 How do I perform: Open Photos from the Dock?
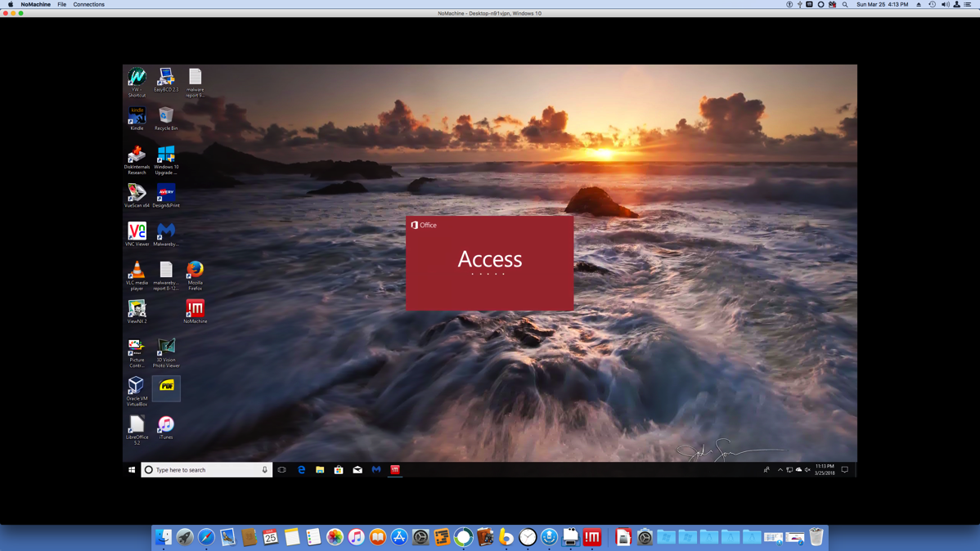[x=335, y=536]
